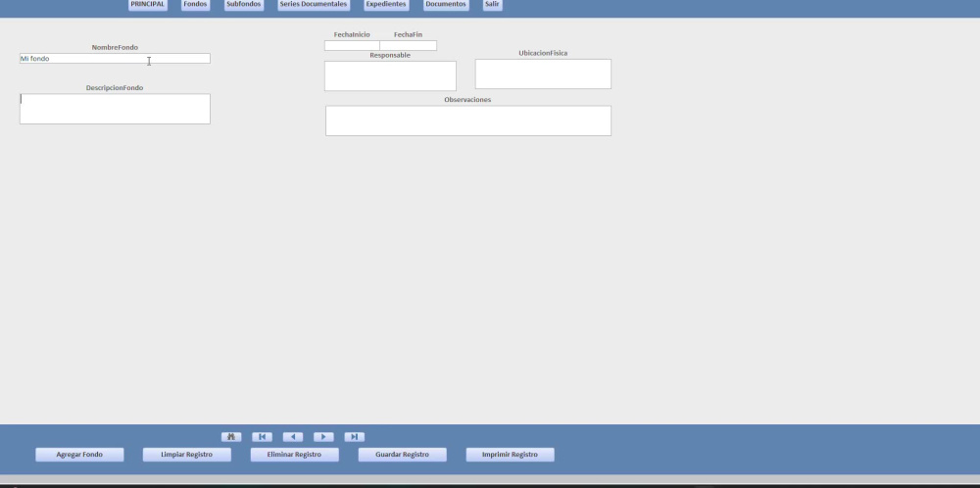
Task: Focus the NombreFondo field containing Mi fondo
Action: (x=115, y=58)
